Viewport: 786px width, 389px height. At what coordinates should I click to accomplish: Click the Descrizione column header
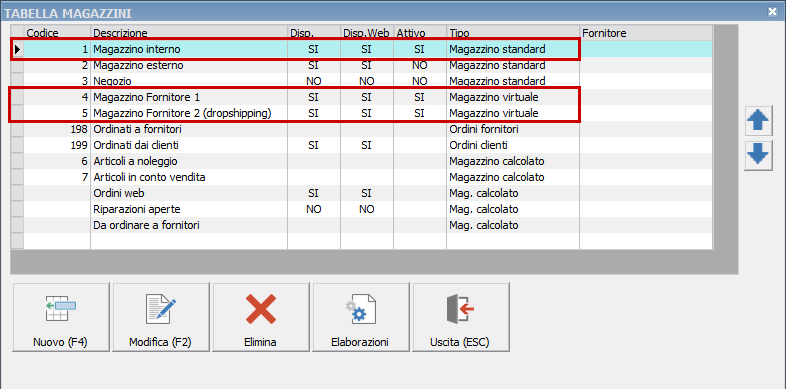(189, 33)
